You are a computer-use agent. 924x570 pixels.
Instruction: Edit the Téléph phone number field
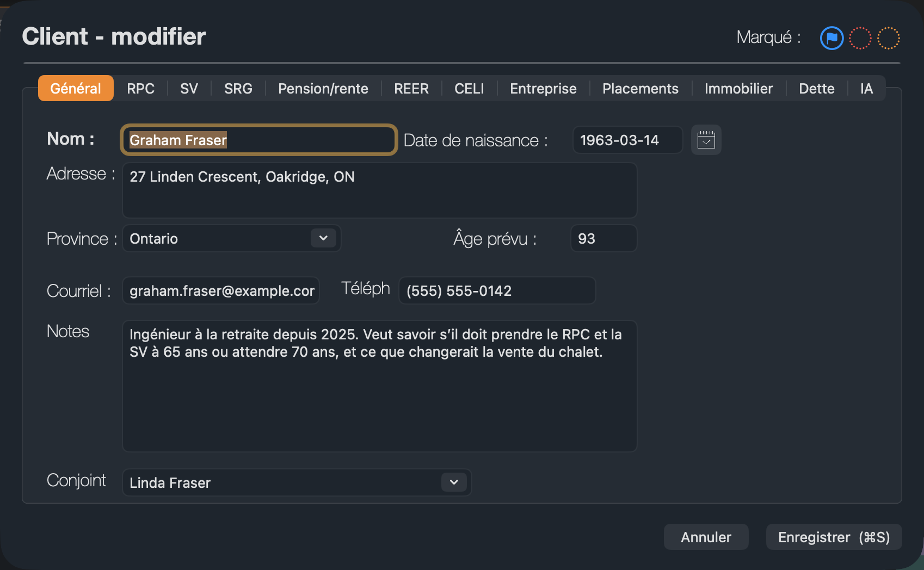[497, 290]
